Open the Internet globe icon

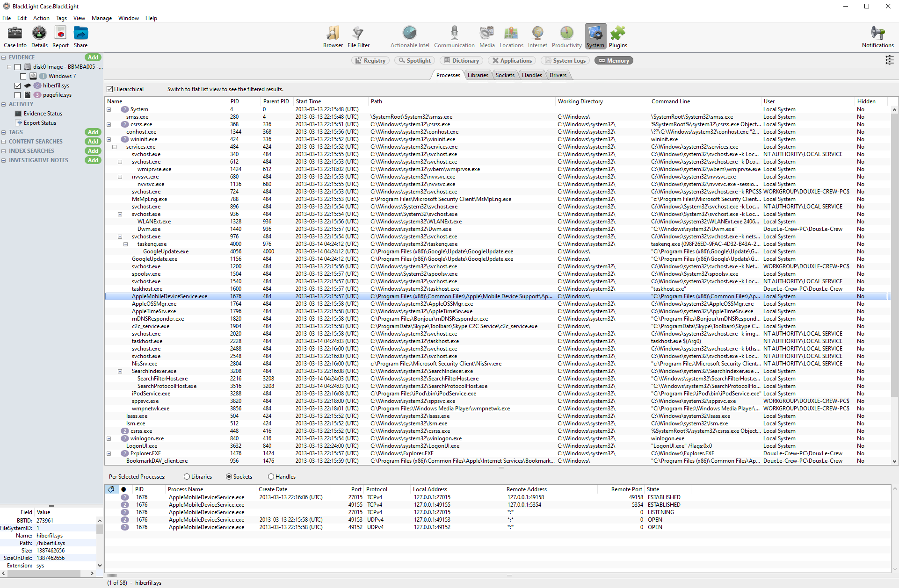coord(537,37)
